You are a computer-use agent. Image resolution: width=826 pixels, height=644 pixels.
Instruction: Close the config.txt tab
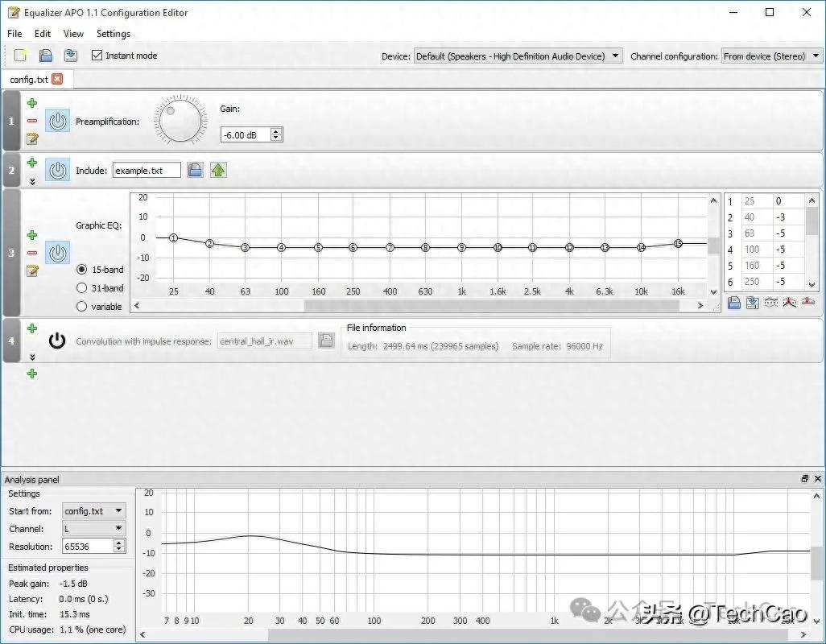pos(57,79)
